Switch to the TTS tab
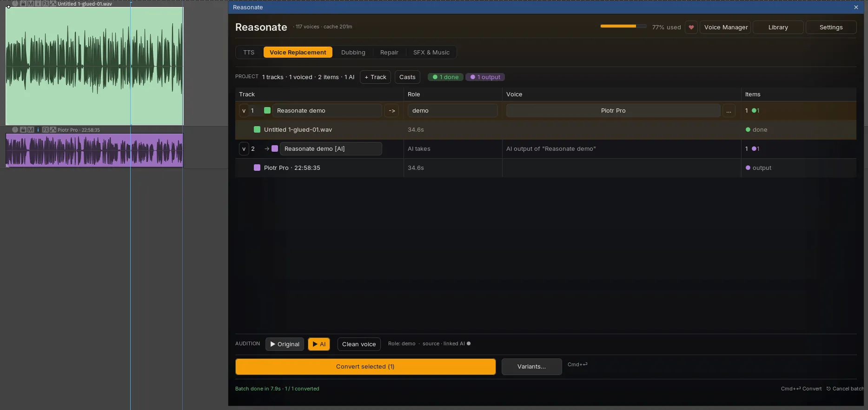This screenshot has height=410, width=868. [249, 52]
